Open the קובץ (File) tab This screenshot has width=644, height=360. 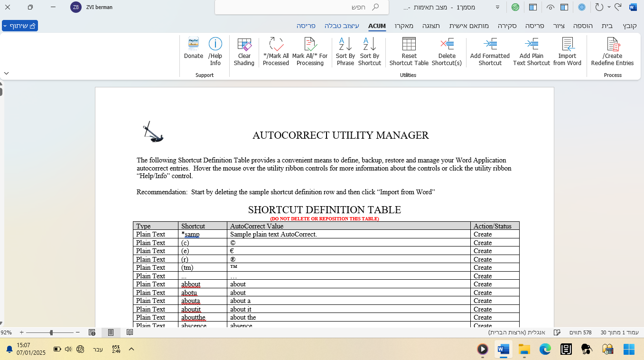(x=630, y=26)
